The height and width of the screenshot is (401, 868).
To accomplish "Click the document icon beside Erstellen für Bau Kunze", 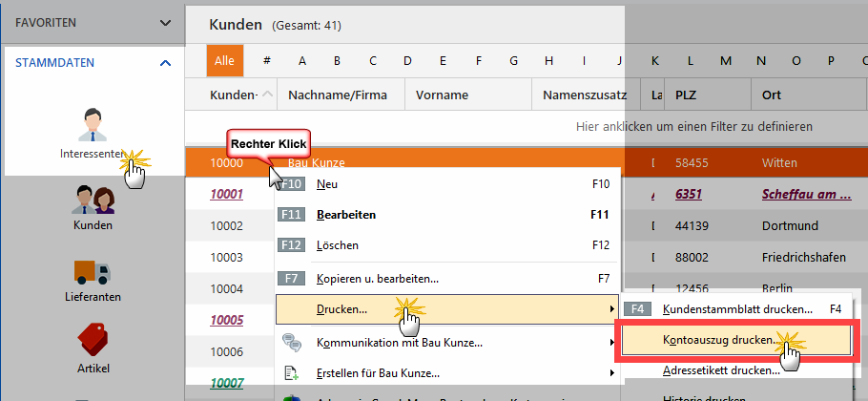I will tap(292, 372).
